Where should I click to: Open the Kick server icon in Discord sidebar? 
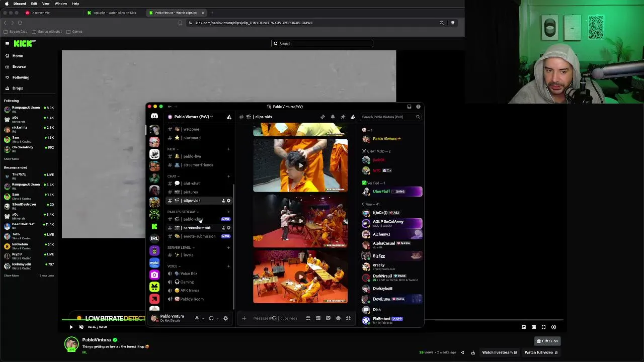[154, 226]
